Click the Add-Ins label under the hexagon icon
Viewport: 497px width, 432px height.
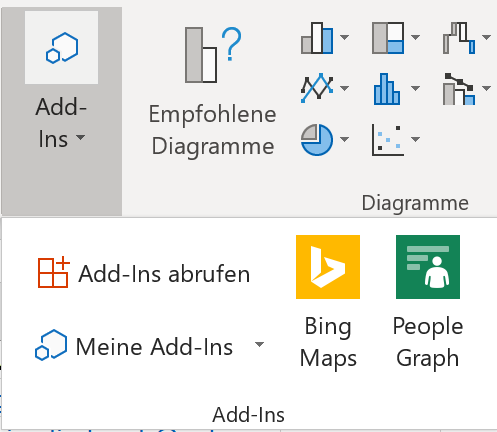coord(61,123)
